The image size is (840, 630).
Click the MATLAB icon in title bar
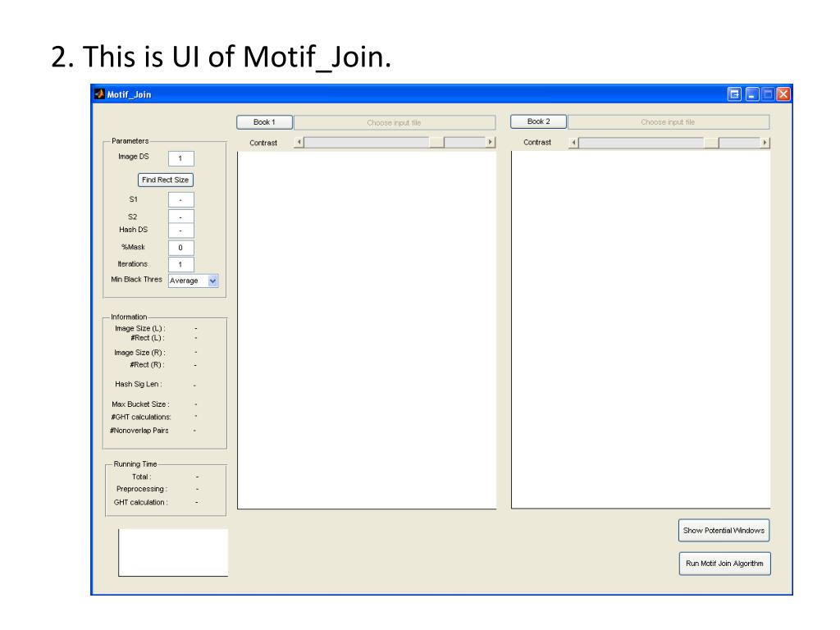[99, 94]
